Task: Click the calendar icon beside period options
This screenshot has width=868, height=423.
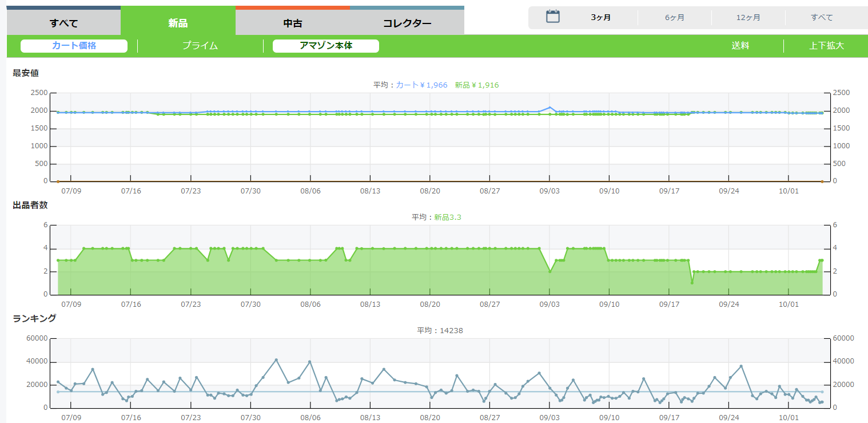Action: [x=552, y=17]
